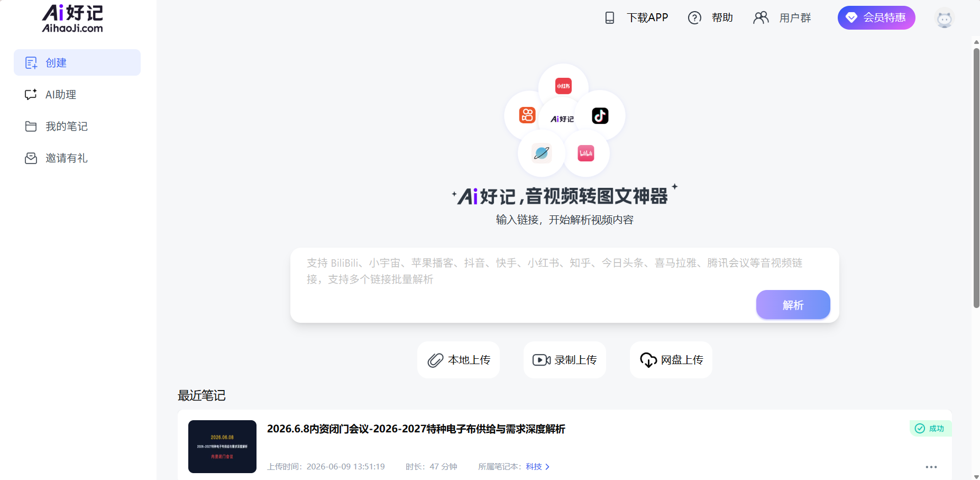Click the 抖音 TikTok platform icon

click(x=600, y=115)
